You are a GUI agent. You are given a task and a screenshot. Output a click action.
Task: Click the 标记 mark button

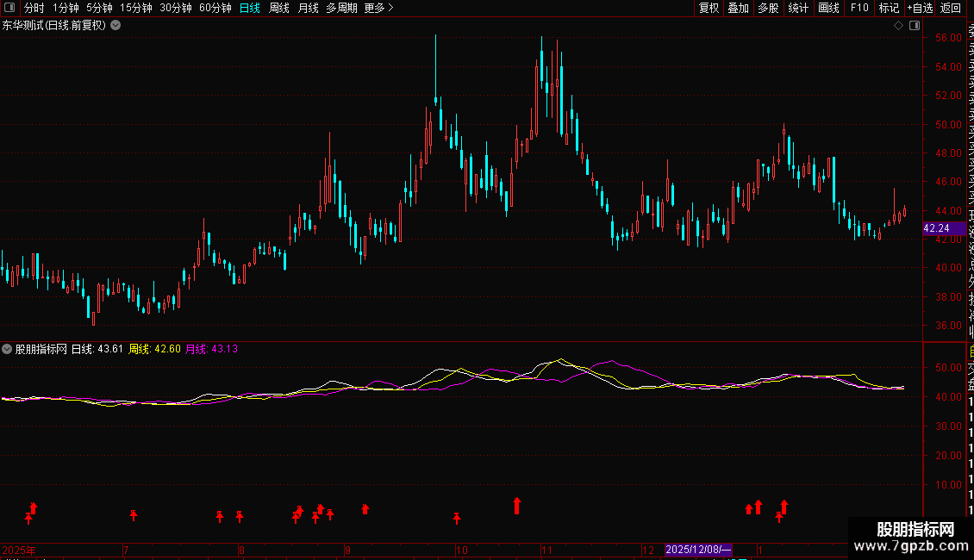(x=889, y=8)
